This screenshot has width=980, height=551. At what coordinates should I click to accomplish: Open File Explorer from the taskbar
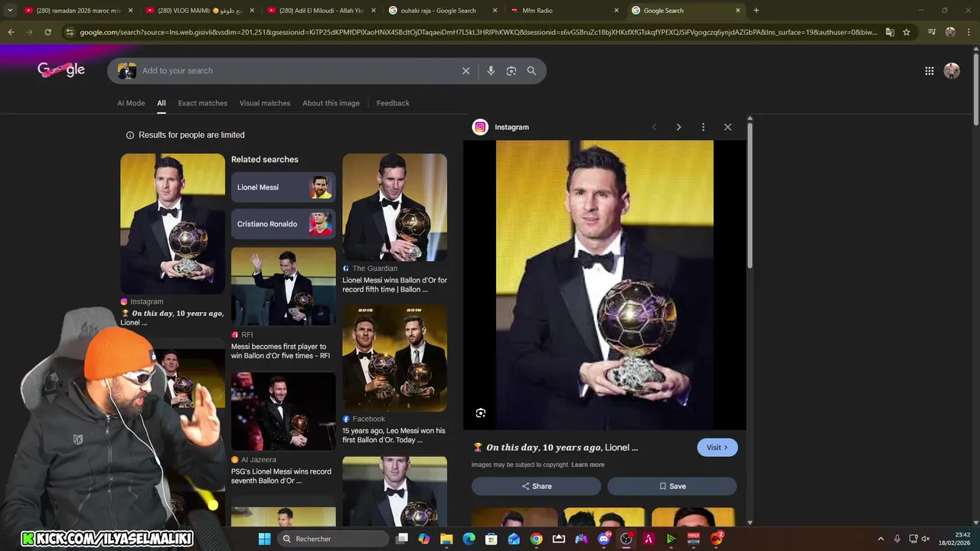tap(446, 539)
